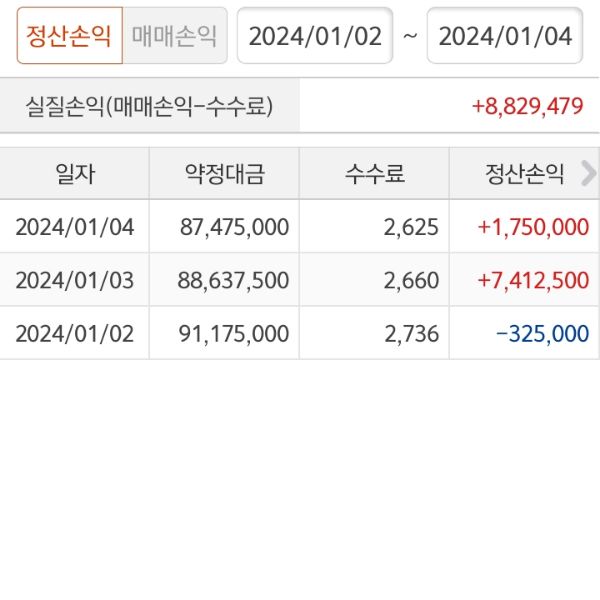
Task: Switch to the 매매손익 tab
Action: click(174, 36)
